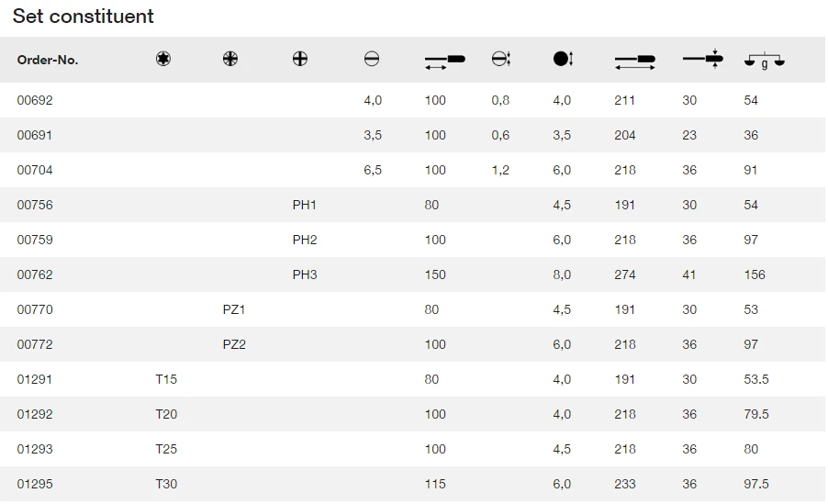Image resolution: width=828 pixels, height=504 pixels.
Task: Click the Set constituent heading
Action: coord(84,17)
